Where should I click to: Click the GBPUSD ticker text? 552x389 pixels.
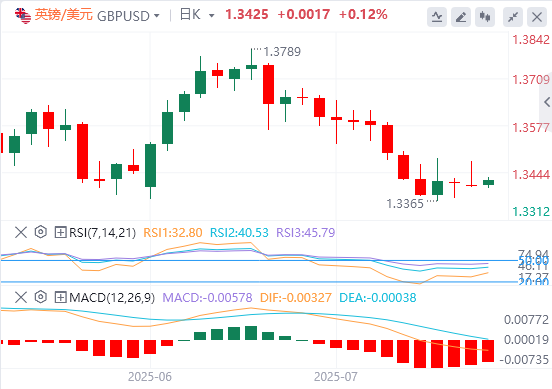click(123, 16)
